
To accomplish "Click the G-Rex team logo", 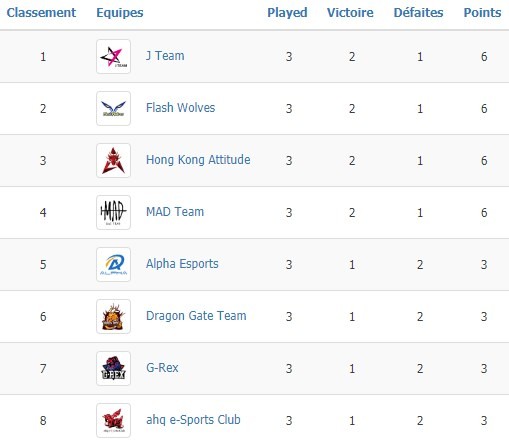I will point(113,368).
